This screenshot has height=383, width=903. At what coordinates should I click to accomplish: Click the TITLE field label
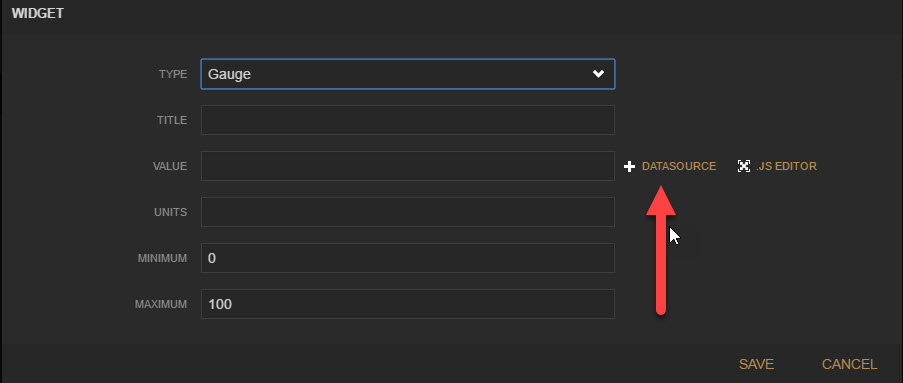(172, 120)
